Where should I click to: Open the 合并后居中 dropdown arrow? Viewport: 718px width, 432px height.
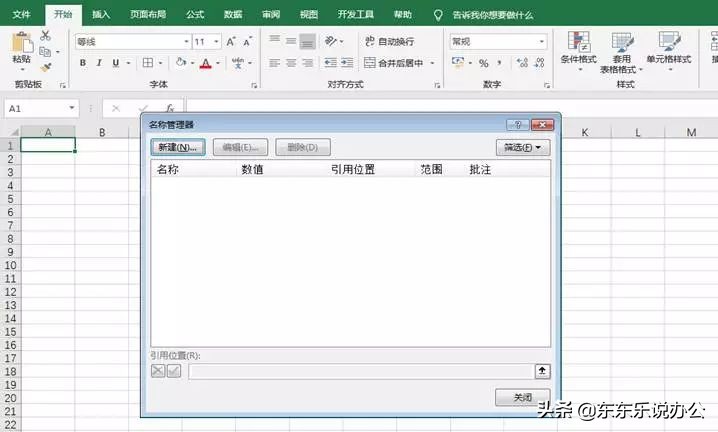coord(432,63)
